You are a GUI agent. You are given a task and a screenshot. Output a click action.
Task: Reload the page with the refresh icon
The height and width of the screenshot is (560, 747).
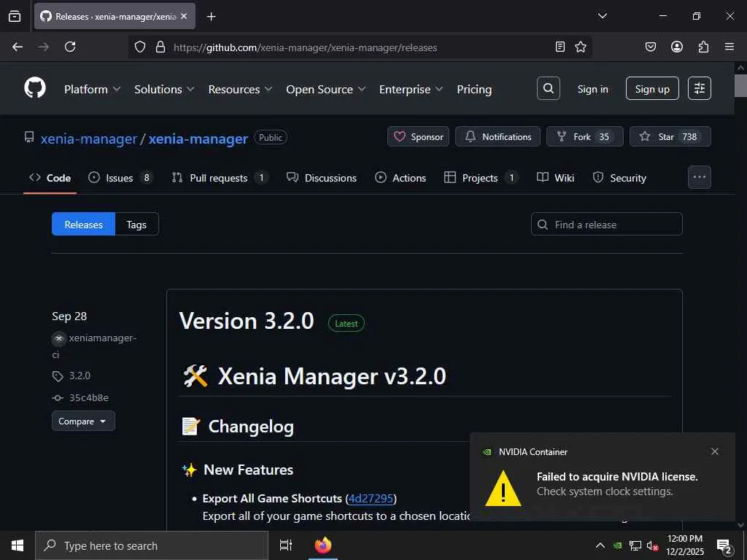pos(70,47)
